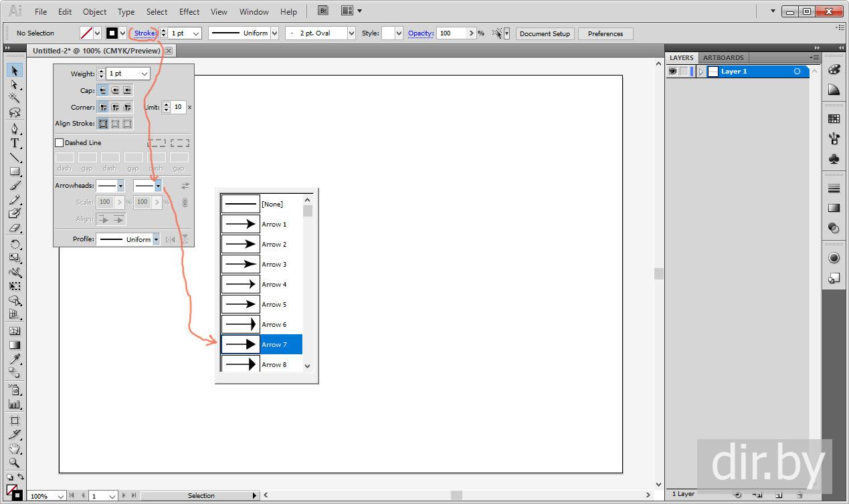This screenshot has width=849, height=504.
Task: Open the Symbols panel club icon
Action: click(x=834, y=159)
